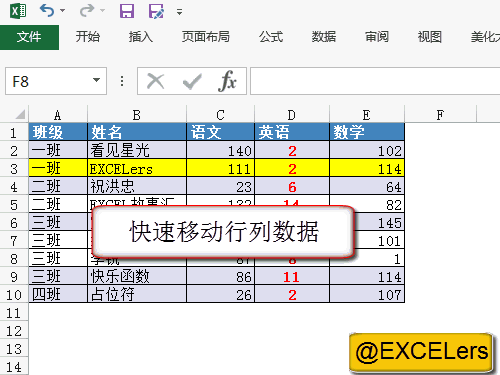Click the @EXCELers yellow button
This screenshot has width=500, height=375.
(x=421, y=352)
